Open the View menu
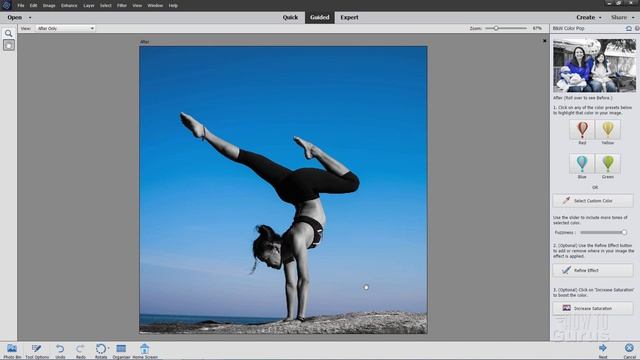 [x=137, y=6]
